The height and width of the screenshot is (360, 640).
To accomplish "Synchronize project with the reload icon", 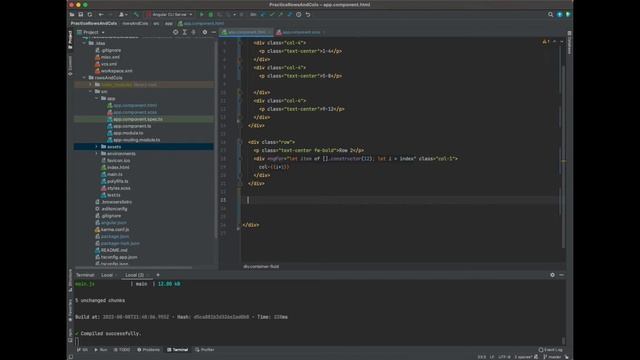I will tap(90, 15).
